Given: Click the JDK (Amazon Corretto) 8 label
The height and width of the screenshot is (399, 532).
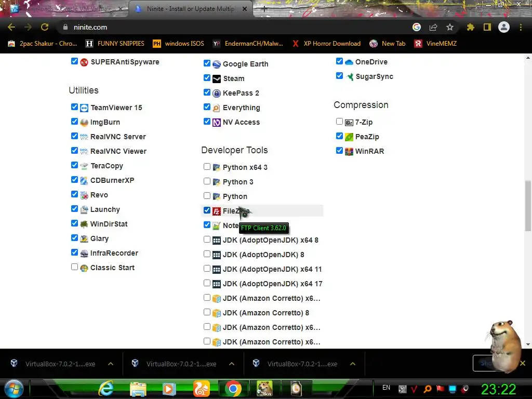Looking at the screenshot, I should tap(265, 313).
